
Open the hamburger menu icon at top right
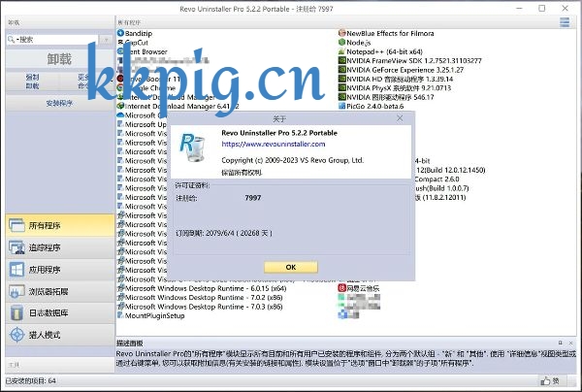click(565, 22)
